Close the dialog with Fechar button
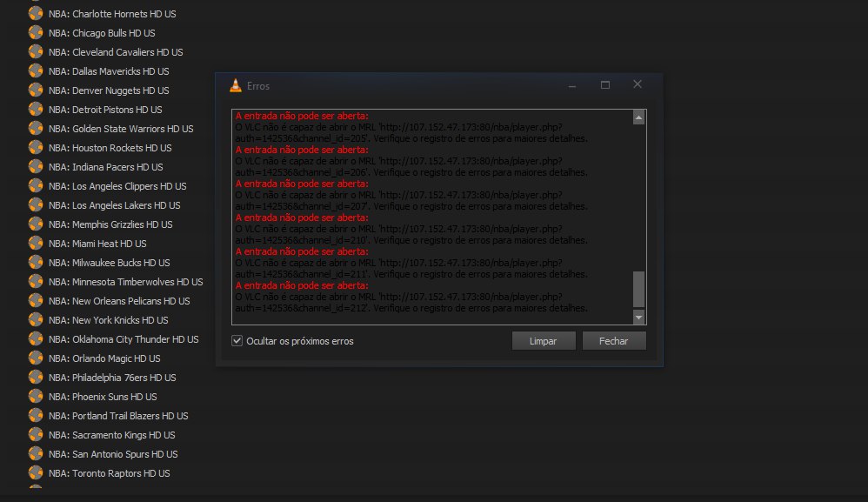868x502 pixels. (613, 341)
